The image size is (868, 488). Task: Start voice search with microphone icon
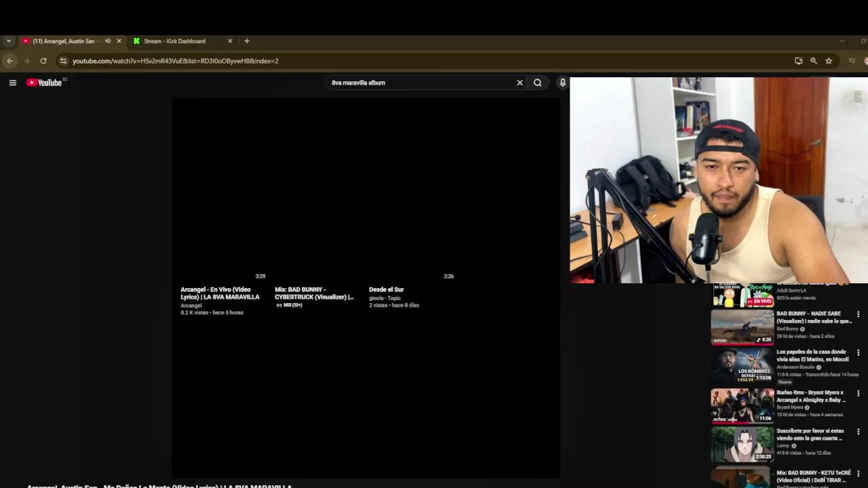pyautogui.click(x=562, y=83)
